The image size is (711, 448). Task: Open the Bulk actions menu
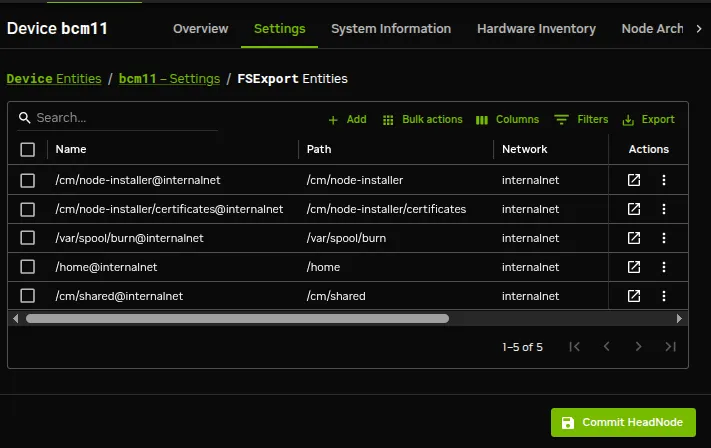click(x=423, y=119)
